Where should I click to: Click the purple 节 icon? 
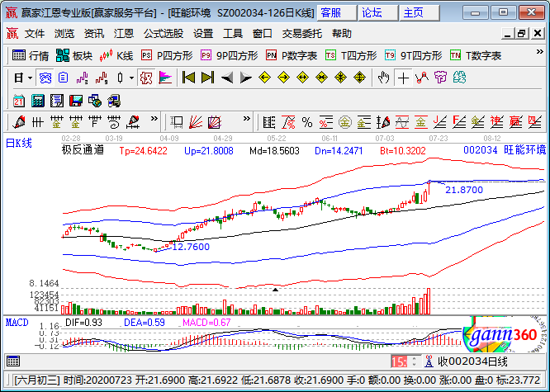440,78
